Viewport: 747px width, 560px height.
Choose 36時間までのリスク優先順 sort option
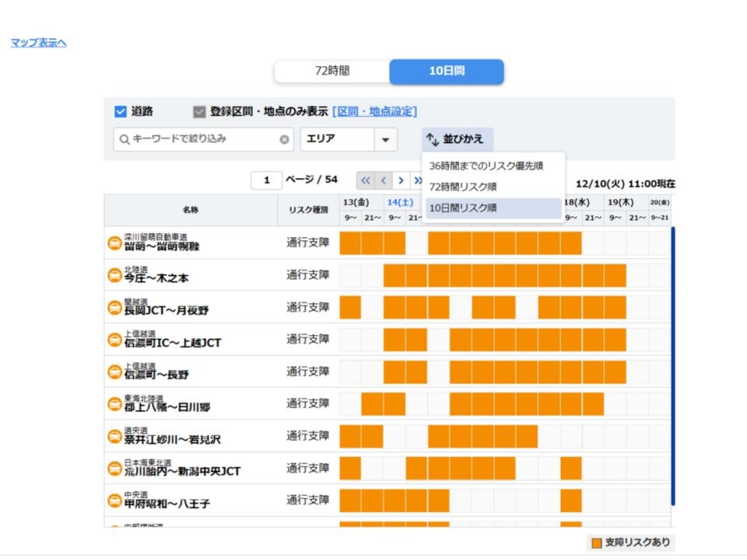tap(486, 166)
